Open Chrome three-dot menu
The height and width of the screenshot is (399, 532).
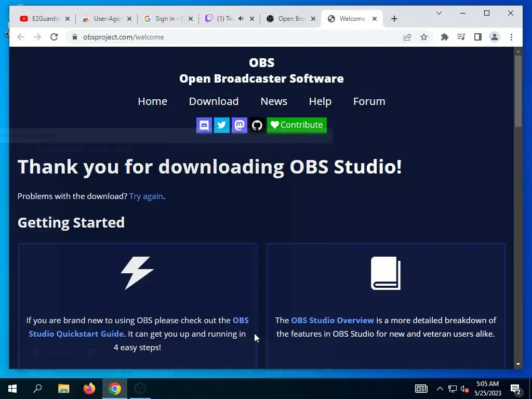(x=511, y=37)
